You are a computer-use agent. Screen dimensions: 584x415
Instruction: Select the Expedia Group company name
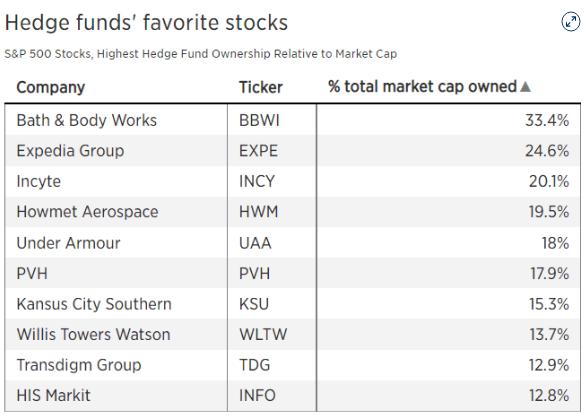pos(70,151)
